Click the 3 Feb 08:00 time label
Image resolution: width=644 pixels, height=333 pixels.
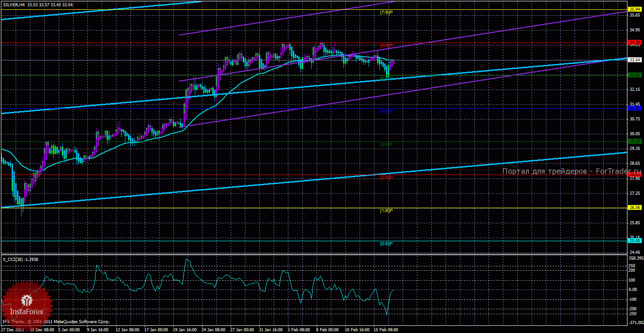click(300, 330)
